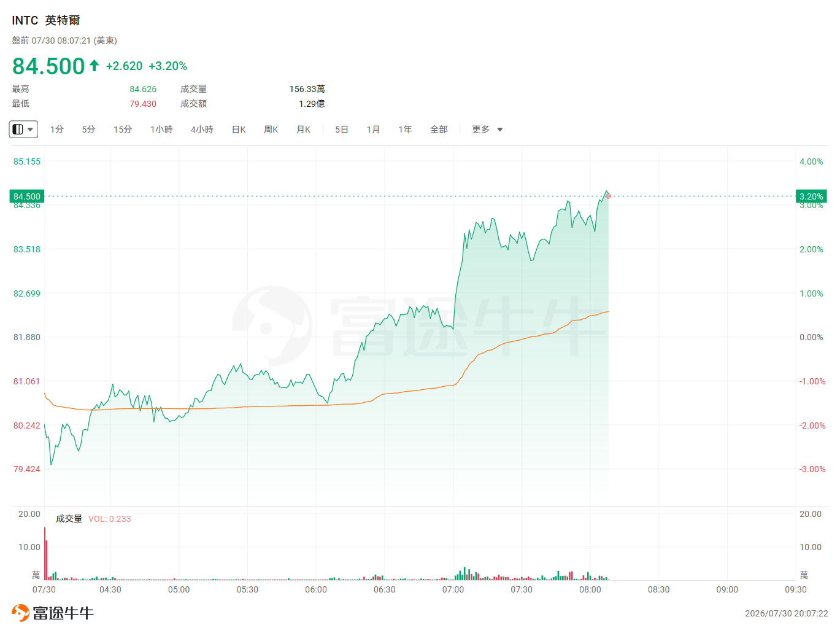This screenshot has width=840, height=633.
Task: Click the tall red volume bar at 07/30 open
Action: point(45,554)
